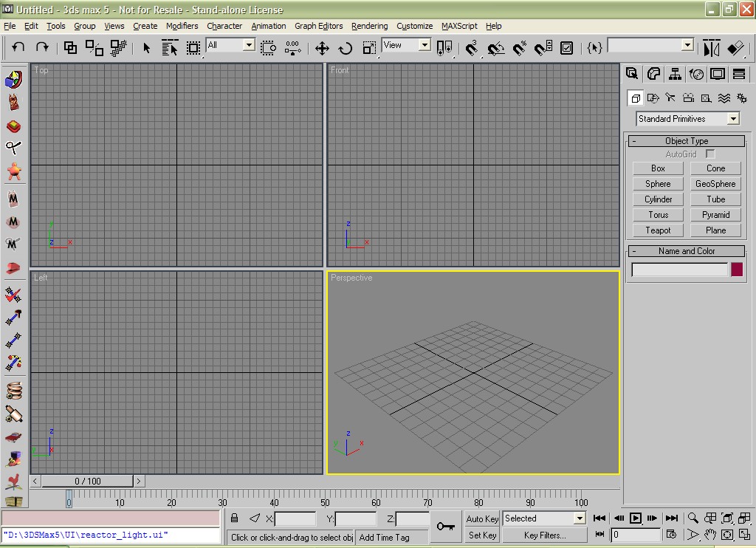
Task: Open the Selected key filter dropdown
Action: [x=544, y=518]
